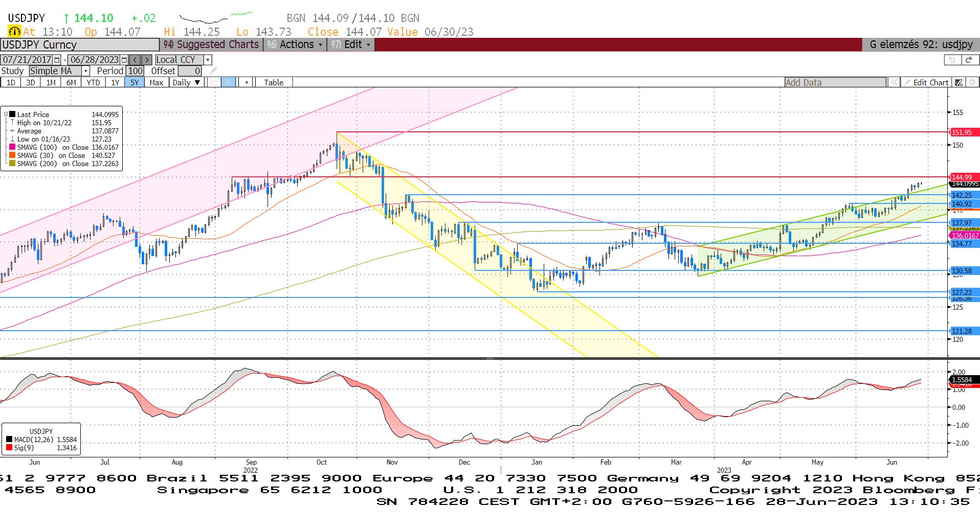
Task: Shift date range forward with right arrow
Action: tap(147, 60)
